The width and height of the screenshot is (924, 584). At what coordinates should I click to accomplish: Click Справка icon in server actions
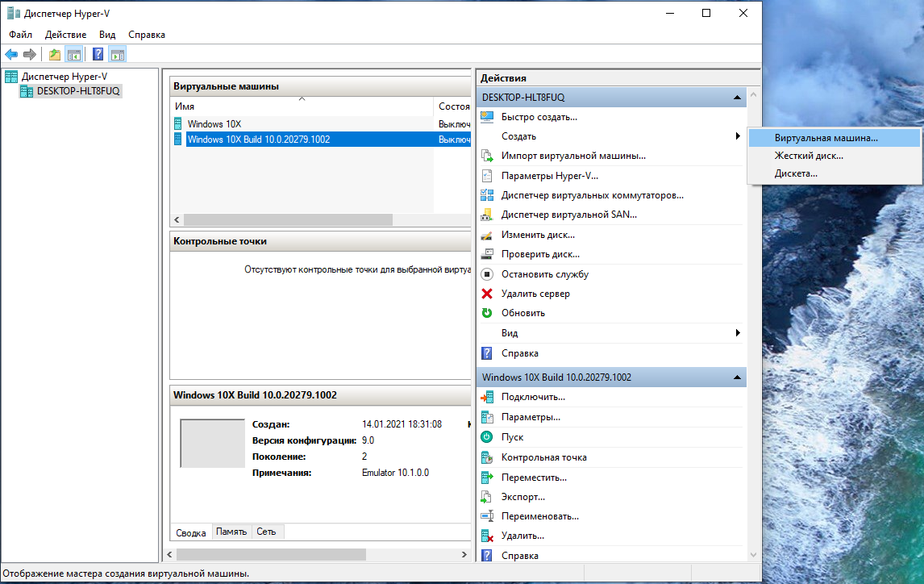[x=487, y=353]
